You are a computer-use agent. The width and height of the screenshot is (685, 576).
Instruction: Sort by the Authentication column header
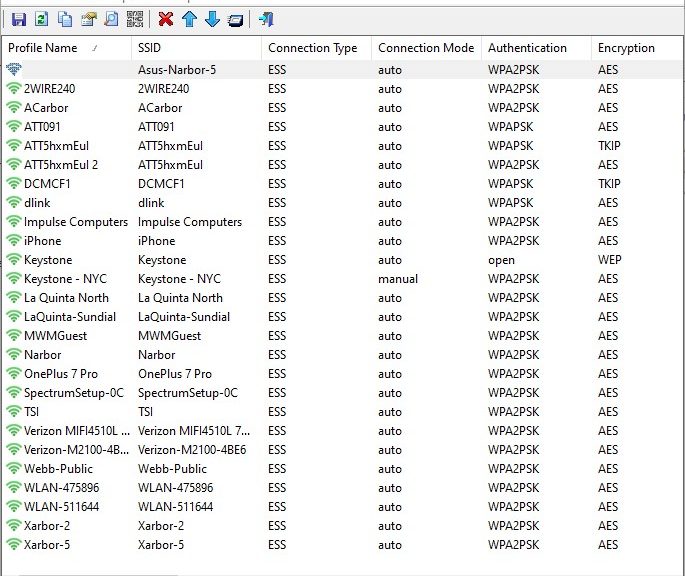pyautogui.click(x=536, y=48)
